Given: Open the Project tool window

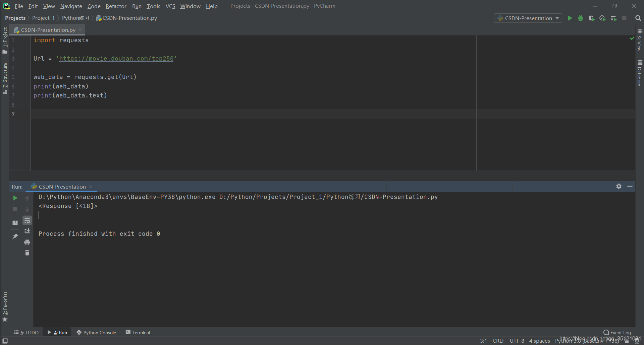Looking at the screenshot, I should (x=5, y=40).
